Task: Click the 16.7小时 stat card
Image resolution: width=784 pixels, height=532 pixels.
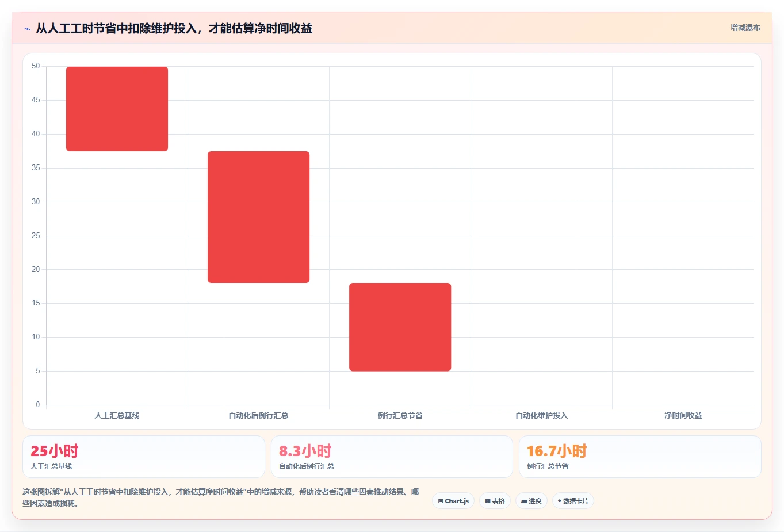Action: pyautogui.click(x=640, y=457)
